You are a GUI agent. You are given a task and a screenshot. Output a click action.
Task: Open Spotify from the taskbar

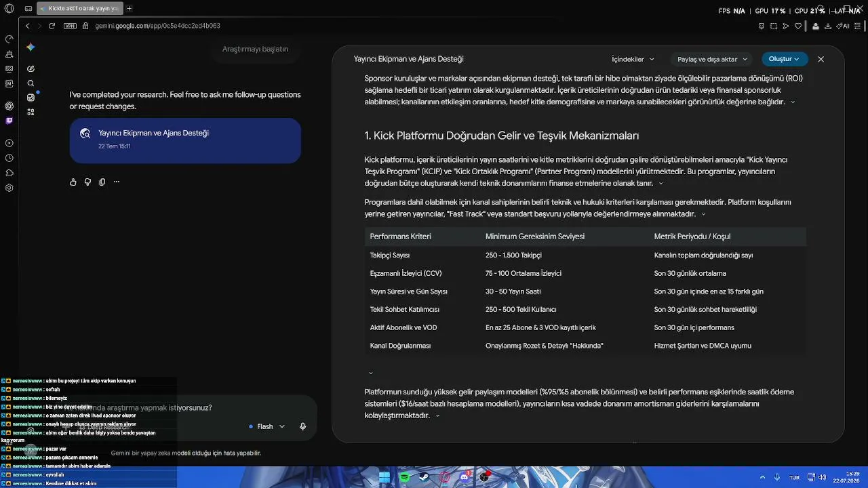405,477
